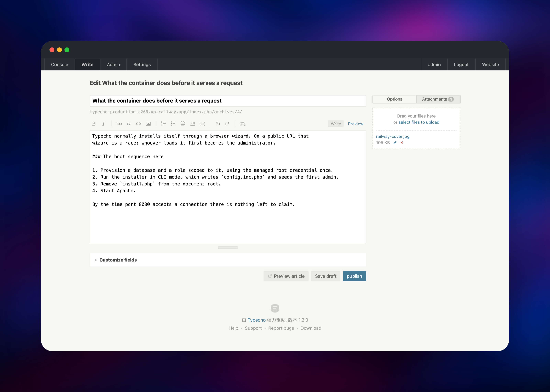Click the permalink URL under the title
The height and width of the screenshot is (392, 550).
point(166,112)
